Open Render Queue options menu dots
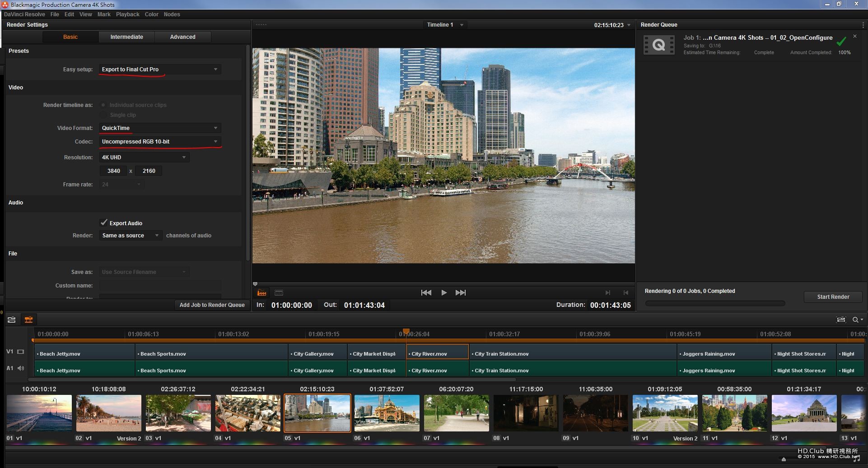868x468 pixels. (x=863, y=25)
